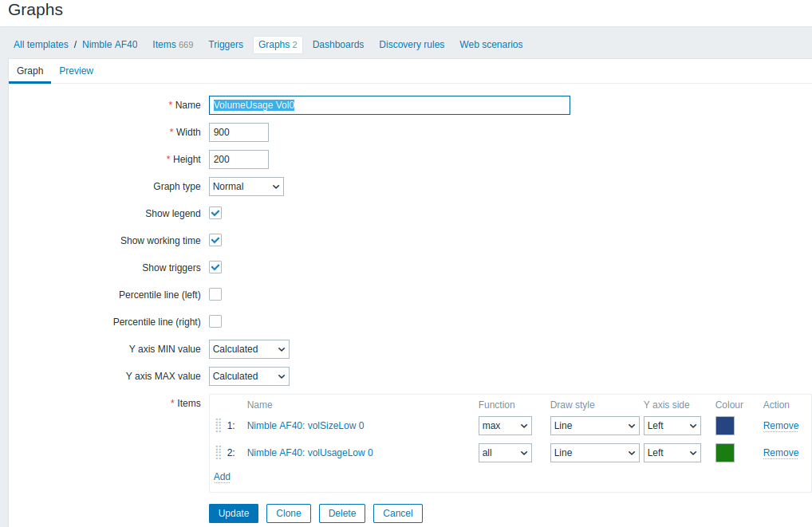The width and height of the screenshot is (812, 527).
Task: Open the blue colour swatch picker
Action: pyautogui.click(x=724, y=426)
